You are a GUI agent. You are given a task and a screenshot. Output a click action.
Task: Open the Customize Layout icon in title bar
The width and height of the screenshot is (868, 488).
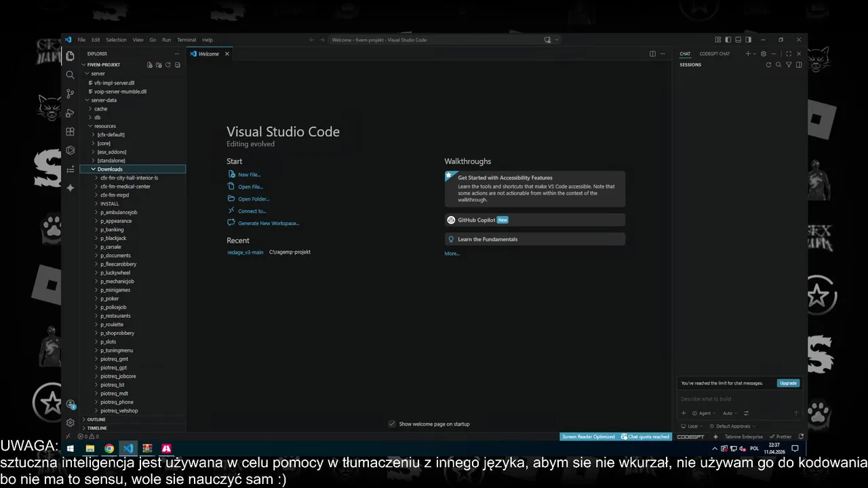click(x=717, y=40)
